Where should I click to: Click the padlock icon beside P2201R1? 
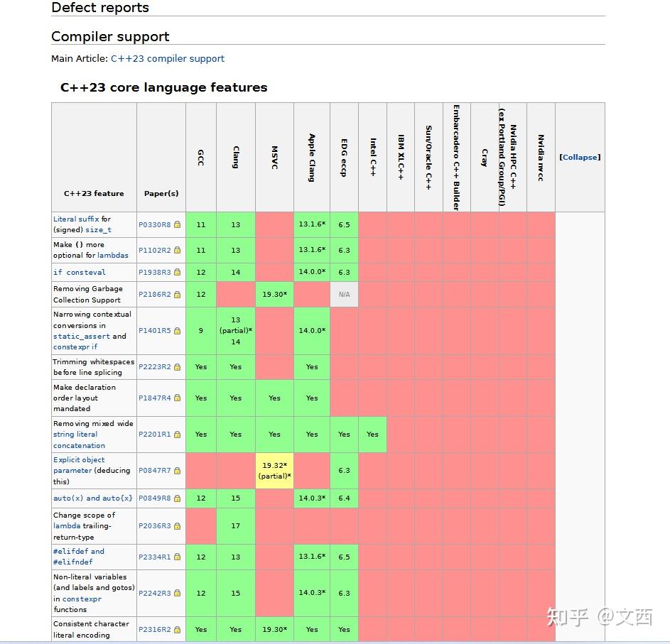coord(177,434)
